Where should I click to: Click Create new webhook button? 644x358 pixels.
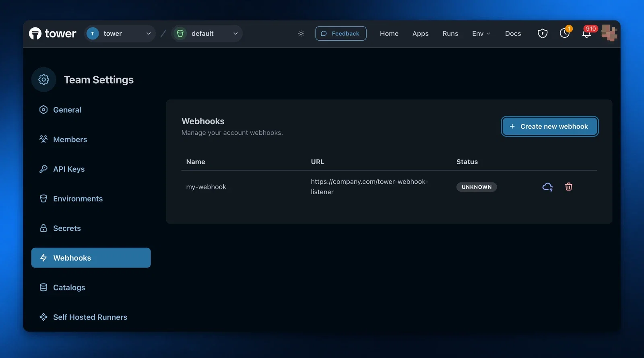coord(550,126)
